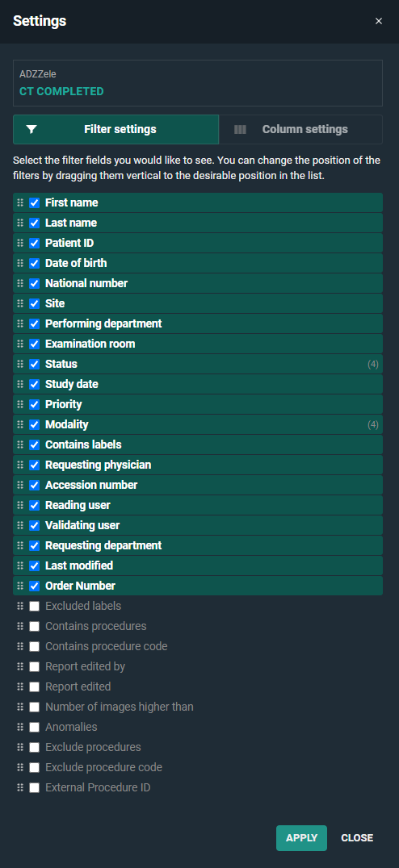This screenshot has height=868, width=399.
Task: Uncheck the Patient ID filter checkbox
Action: click(x=35, y=243)
